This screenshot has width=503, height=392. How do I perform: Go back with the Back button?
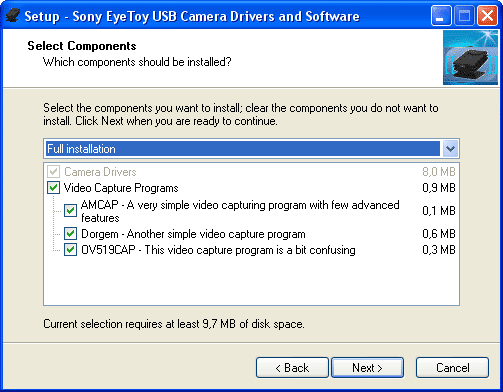[292, 368]
